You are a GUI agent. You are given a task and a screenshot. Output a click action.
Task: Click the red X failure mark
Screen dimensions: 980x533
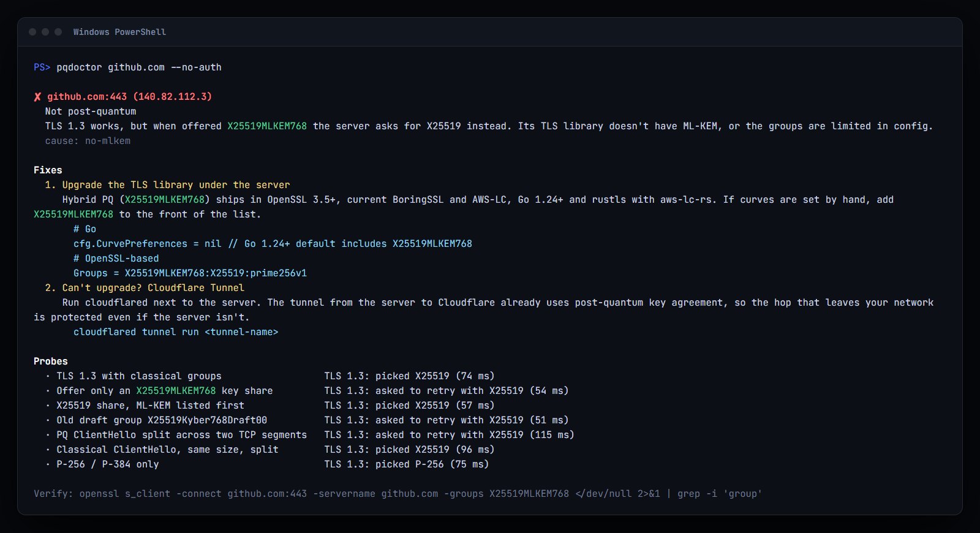tap(37, 97)
